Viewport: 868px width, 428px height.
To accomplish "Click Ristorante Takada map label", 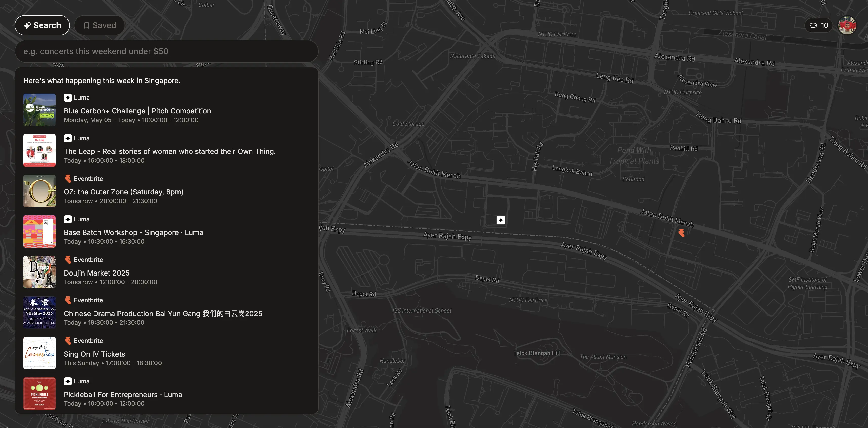I will pyautogui.click(x=473, y=56).
